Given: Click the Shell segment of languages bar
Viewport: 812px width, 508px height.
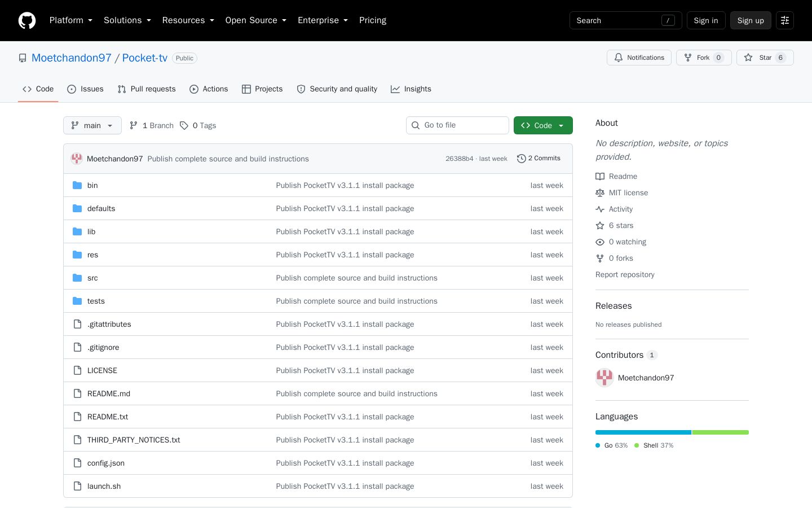Looking at the screenshot, I should (x=721, y=432).
